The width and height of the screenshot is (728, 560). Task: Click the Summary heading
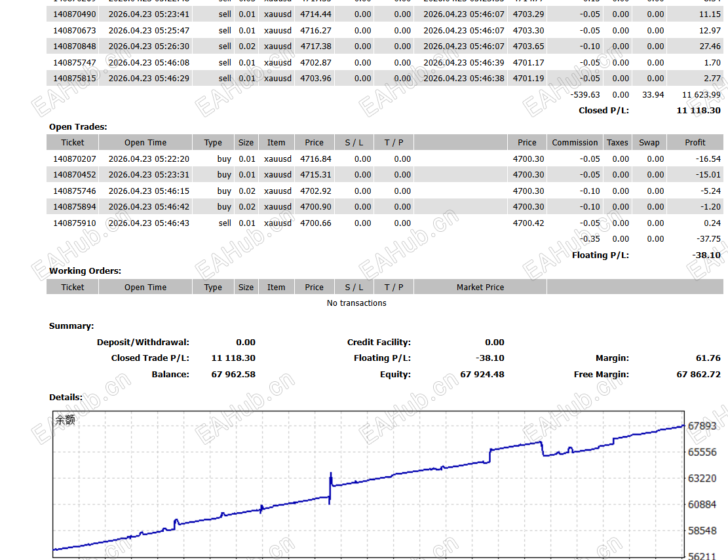(x=71, y=326)
